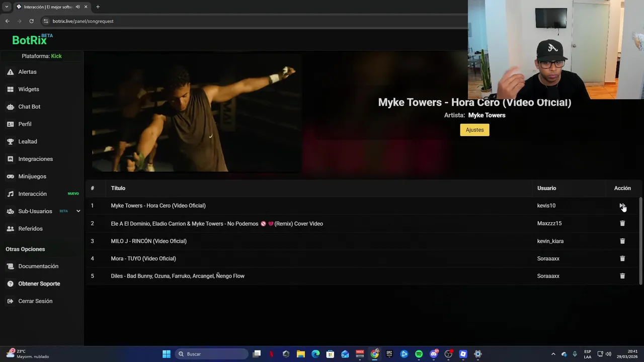Screen dimensions: 644x362
Task: Go back in browser
Action: coord(7,21)
